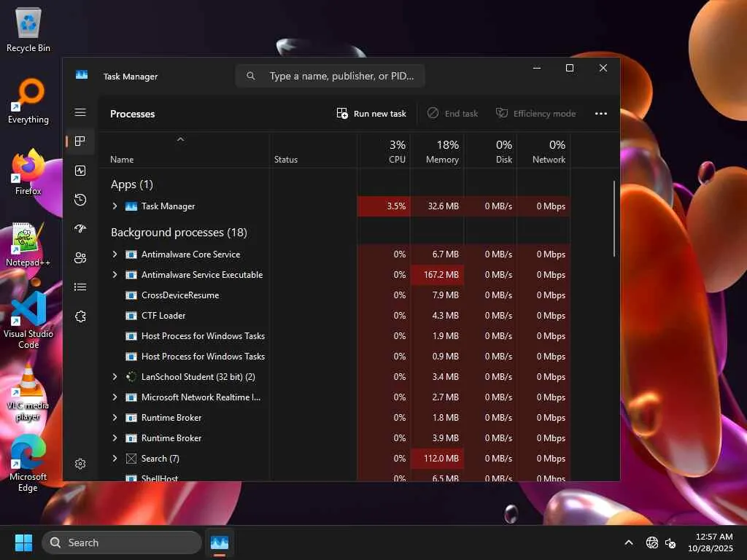Expand the Search (7) process group
The height and width of the screenshot is (560, 747).
(115, 458)
